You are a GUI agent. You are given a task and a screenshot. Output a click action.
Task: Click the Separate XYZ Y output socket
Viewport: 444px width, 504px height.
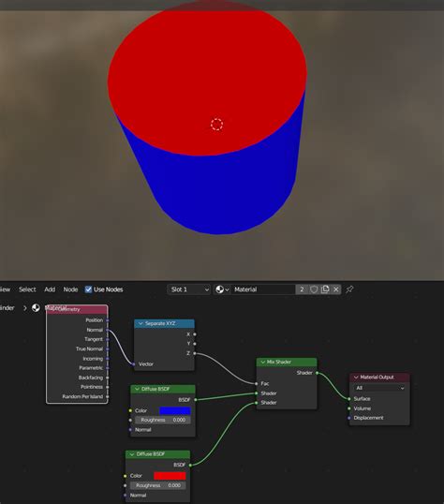tap(195, 344)
